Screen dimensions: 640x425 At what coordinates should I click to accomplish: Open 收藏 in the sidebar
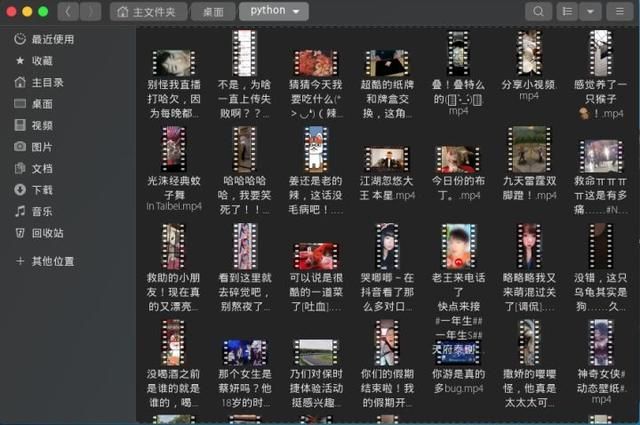(42, 61)
